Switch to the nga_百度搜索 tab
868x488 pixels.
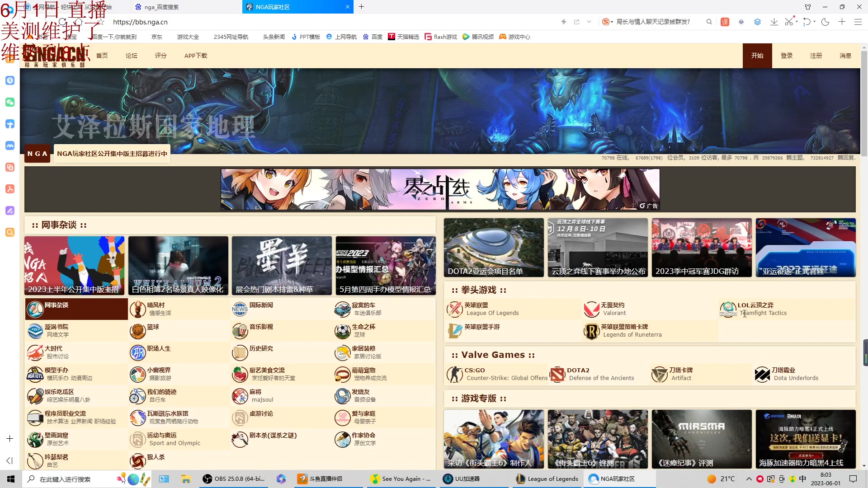tap(185, 7)
